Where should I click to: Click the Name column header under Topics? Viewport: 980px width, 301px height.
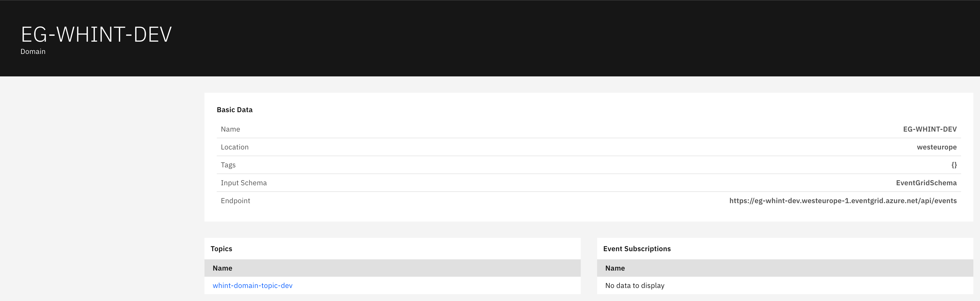click(222, 268)
